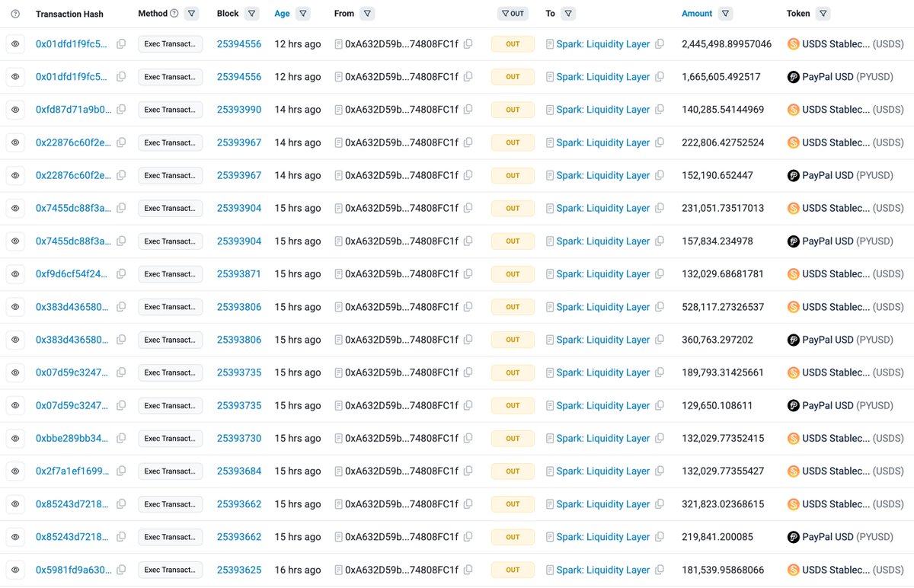Open the Amount column filter
The height and width of the screenshot is (588, 914).
725,14
